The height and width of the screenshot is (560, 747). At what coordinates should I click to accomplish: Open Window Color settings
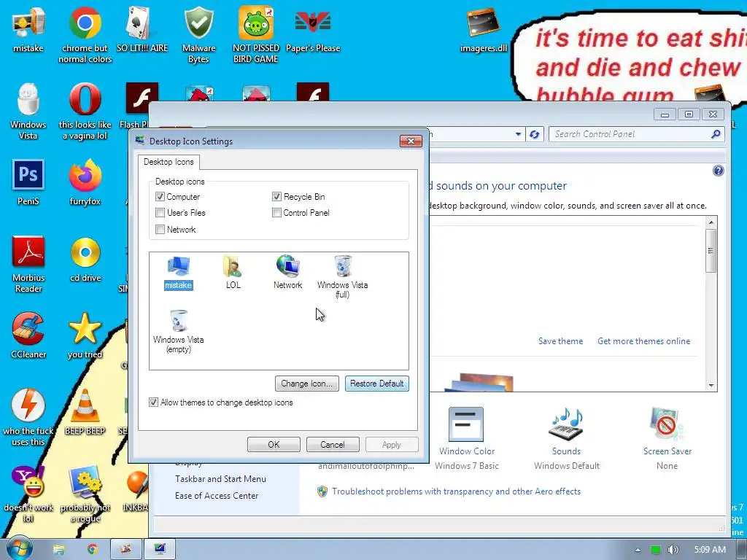click(466, 438)
